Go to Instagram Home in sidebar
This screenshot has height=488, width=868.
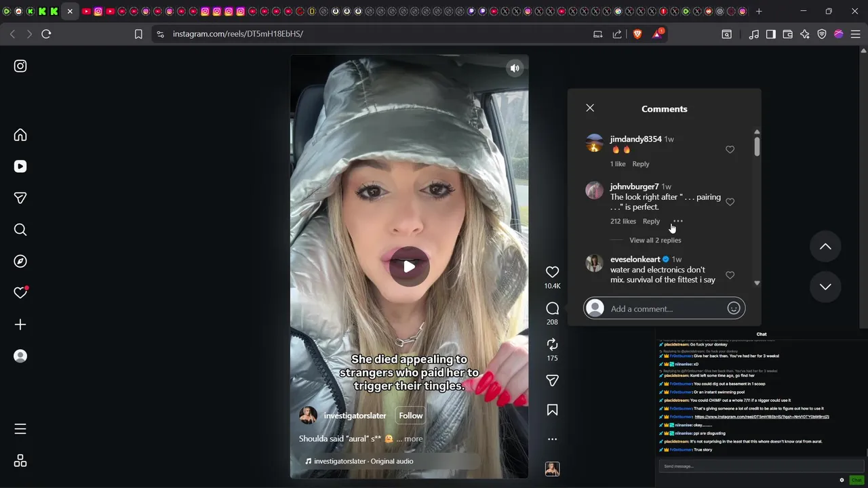click(20, 135)
